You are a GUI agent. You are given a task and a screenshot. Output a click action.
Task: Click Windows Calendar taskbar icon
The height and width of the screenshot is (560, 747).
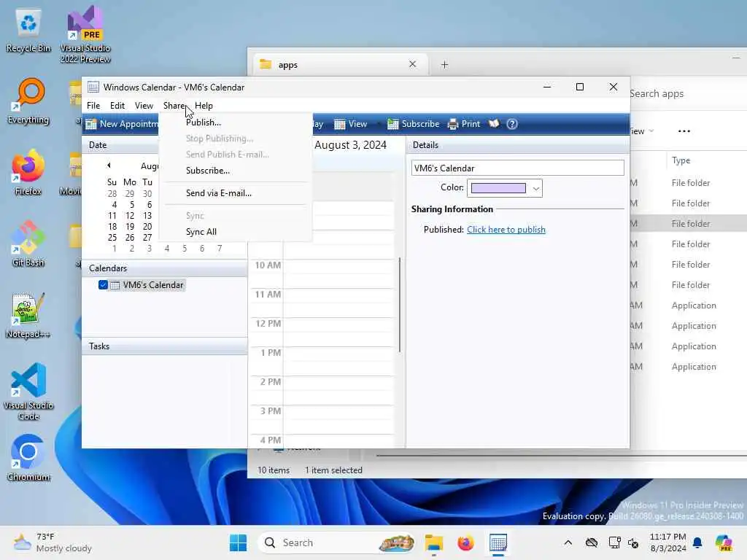tap(498, 542)
